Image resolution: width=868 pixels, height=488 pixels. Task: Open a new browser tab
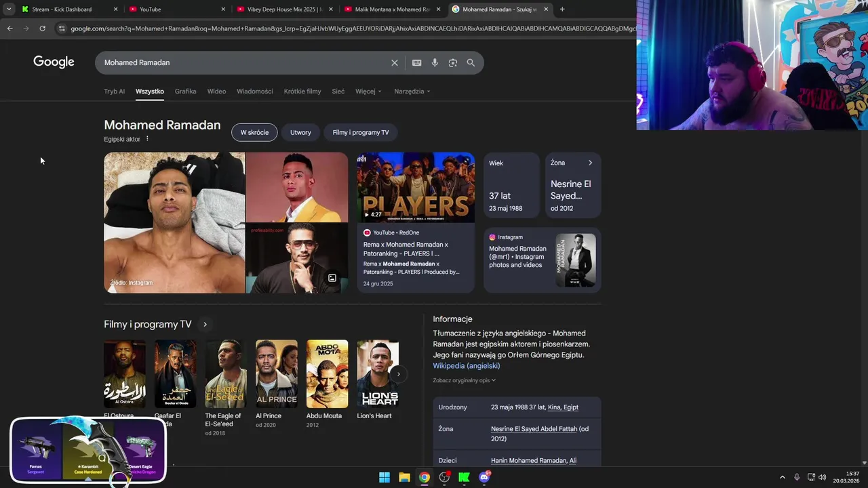click(562, 9)
